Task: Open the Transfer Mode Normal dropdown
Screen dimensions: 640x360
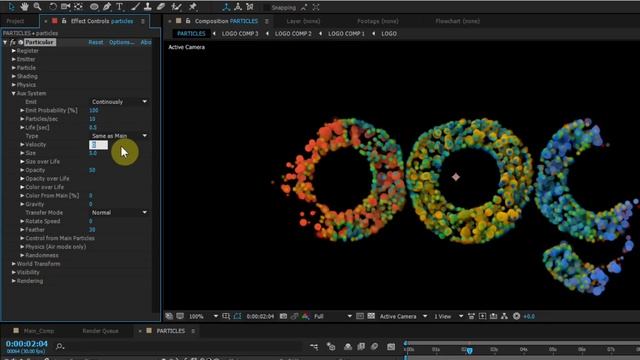Action: [x=119, y=213]
